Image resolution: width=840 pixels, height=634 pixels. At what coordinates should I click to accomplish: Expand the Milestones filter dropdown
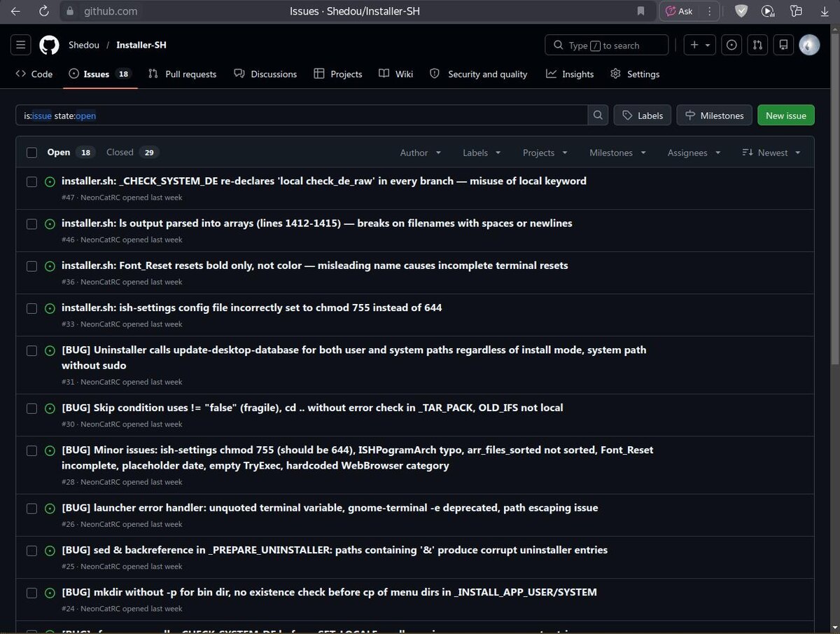click(x=618, y=153)
